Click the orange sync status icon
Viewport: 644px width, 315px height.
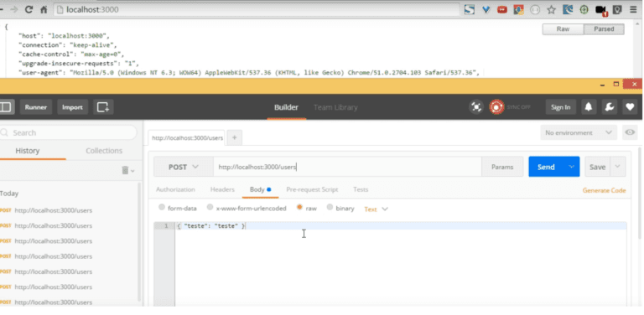(496, 107)
